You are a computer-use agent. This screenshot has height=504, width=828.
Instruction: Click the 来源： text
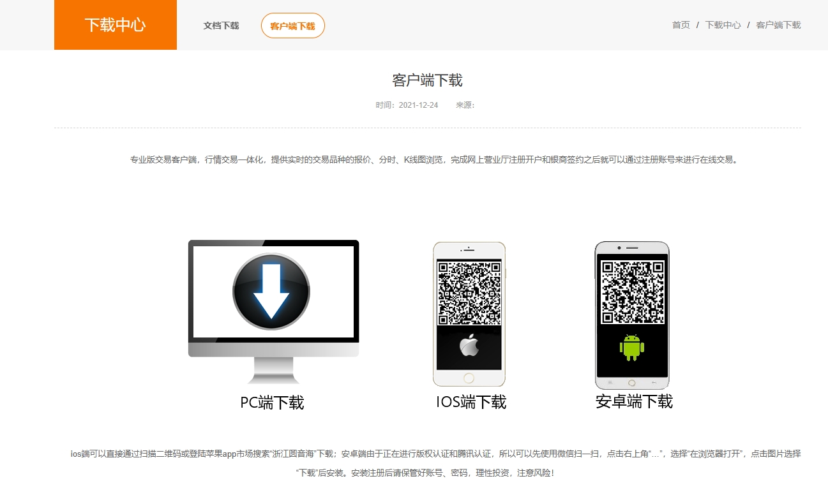click(465, 105)
